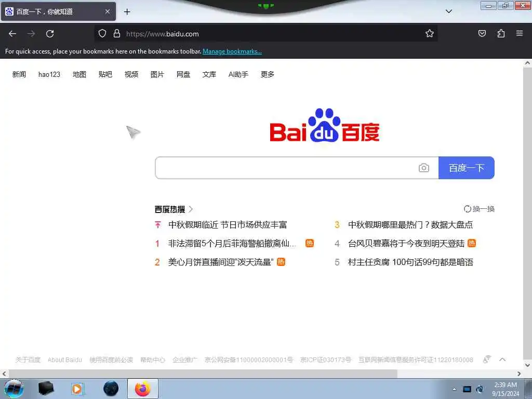The height and width of the screenshot is (399, 532).
Task: Open 网盘 navigation link
Action: (x=183, y=74)
